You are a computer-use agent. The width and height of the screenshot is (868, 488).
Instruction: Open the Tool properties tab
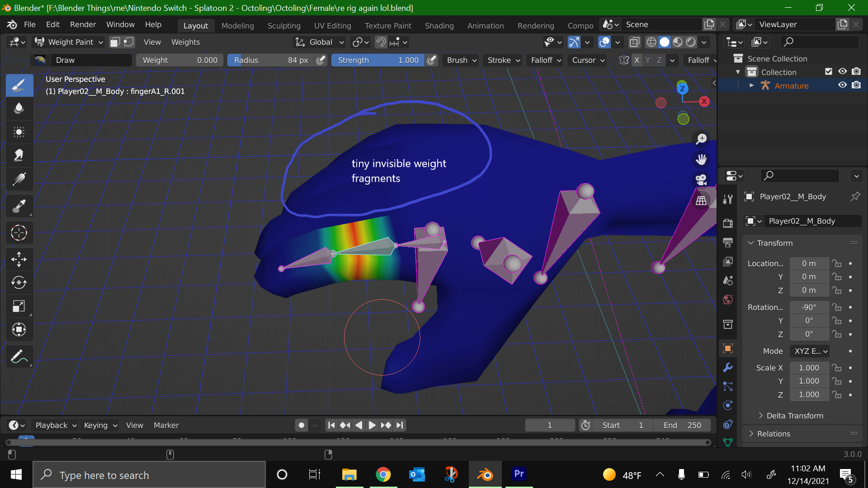click(x=728, y=199)
